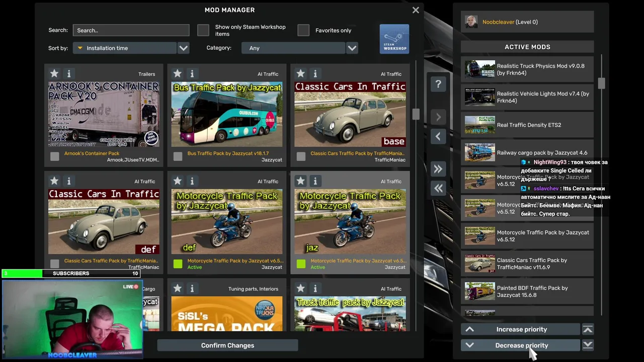Show info for Truck traffic pack card

315,289
